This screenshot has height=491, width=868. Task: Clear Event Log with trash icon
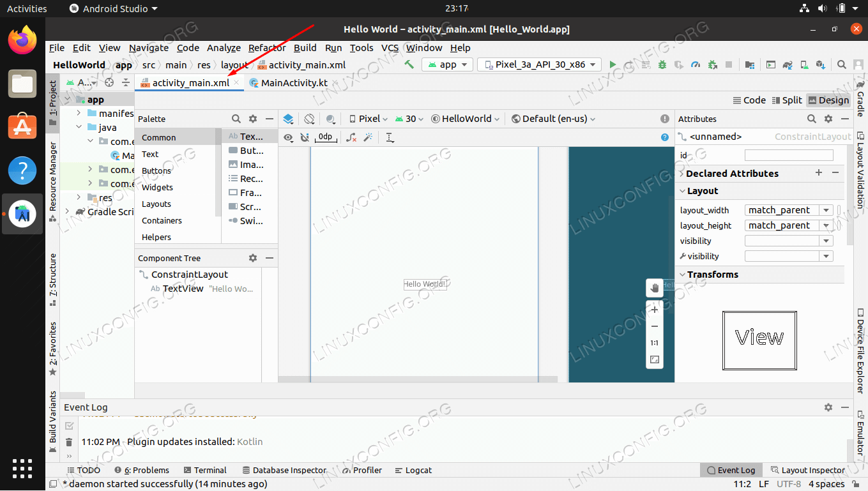tap(70, 442)
